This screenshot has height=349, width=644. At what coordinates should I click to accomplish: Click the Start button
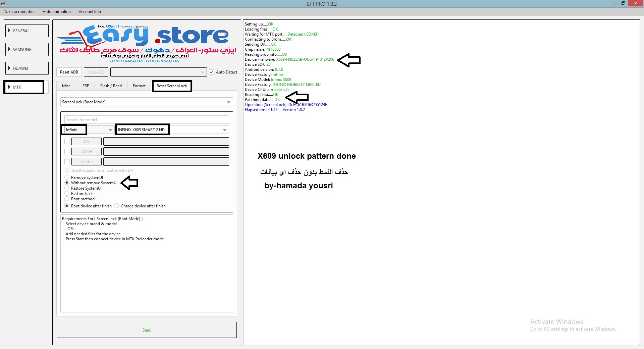click(147, 330)
